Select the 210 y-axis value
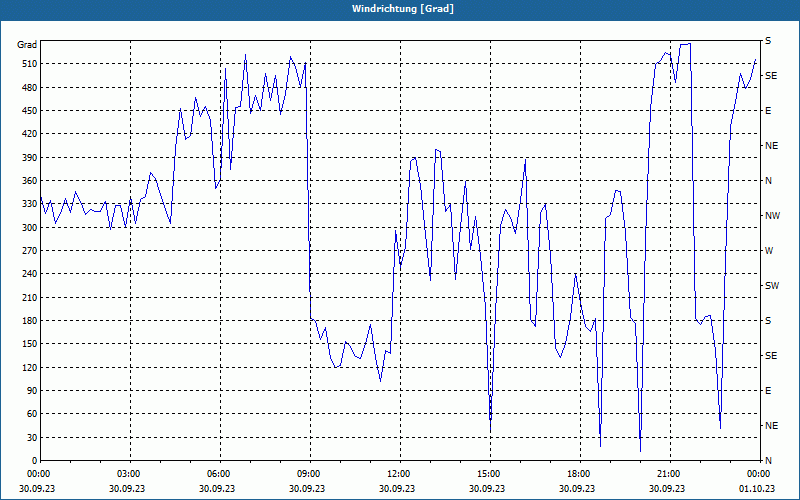The height and width of the screenshot is (500, 800). tap(28, 297)
